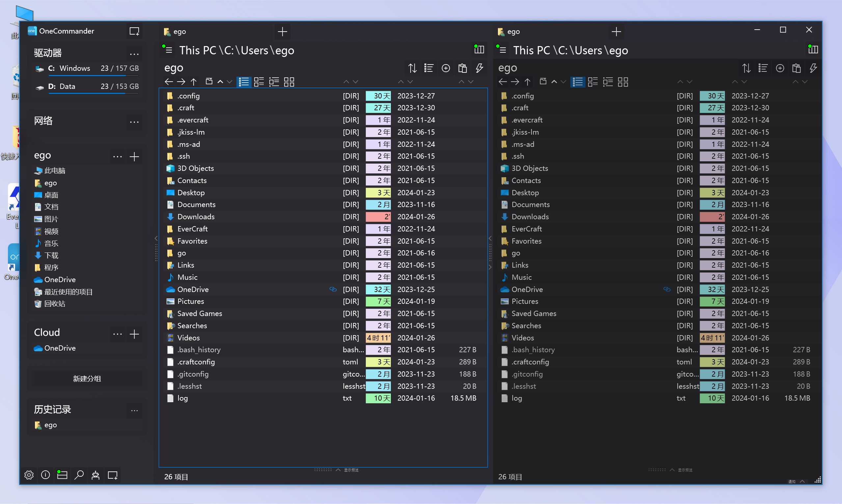This screenshot has width=842, height=504.
Task: Add a new tab in the right pane
Action: pos(616,32)
